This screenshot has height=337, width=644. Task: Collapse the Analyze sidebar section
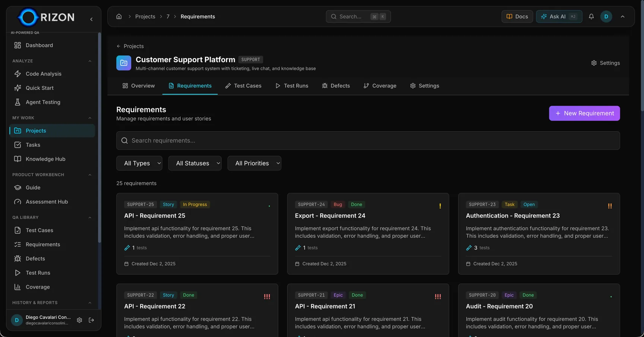(x=90, y=61)
